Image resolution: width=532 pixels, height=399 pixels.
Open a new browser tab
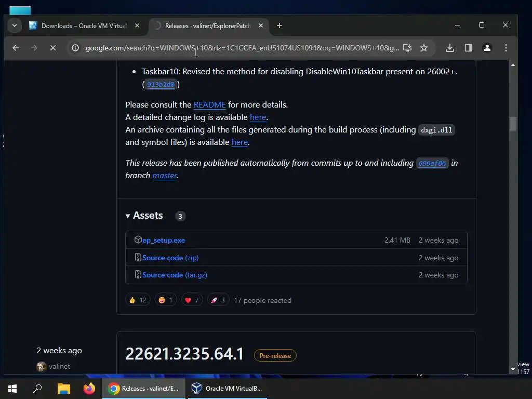(x=279, y=25)
